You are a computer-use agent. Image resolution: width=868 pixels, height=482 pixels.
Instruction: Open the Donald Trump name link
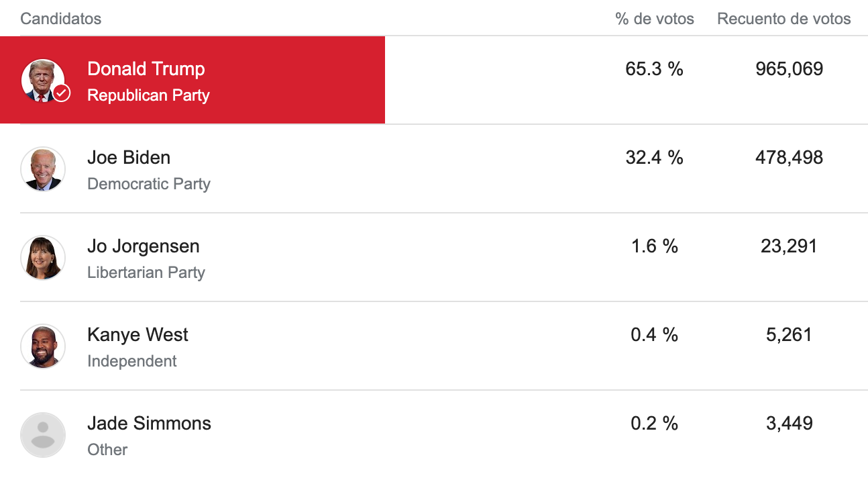pyautogui.click(x=146, y=68)
